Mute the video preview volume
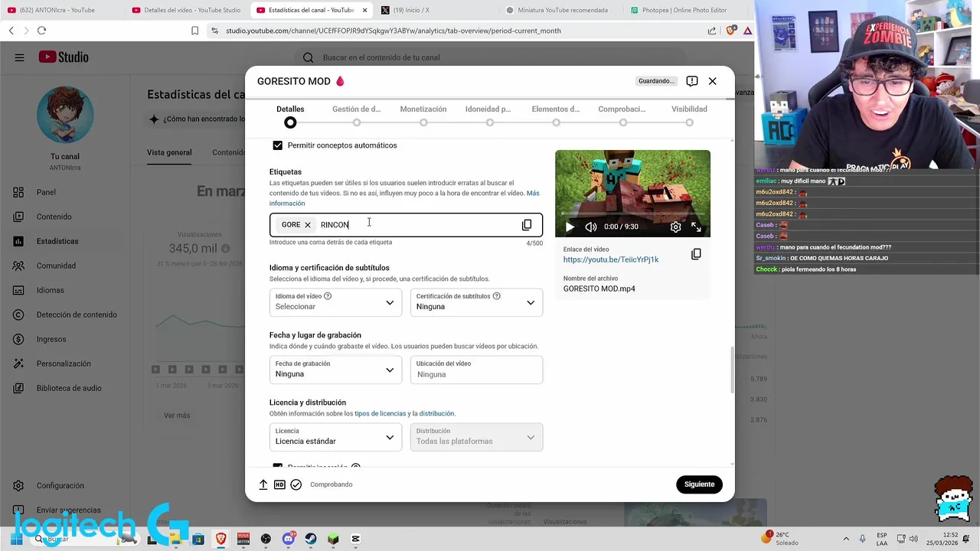 pos(591,227)
